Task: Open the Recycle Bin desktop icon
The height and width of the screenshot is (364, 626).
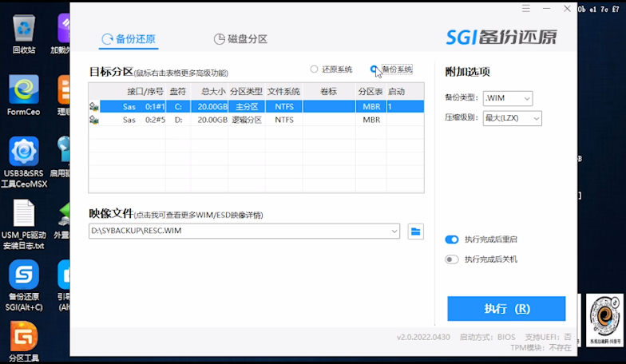Action: (24, 34)
